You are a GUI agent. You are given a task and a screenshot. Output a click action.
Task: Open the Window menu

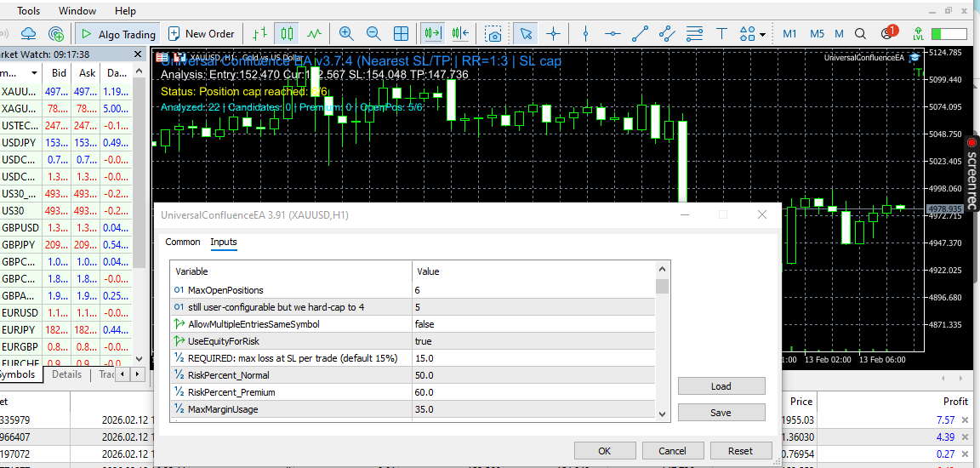tap(77, 10)
